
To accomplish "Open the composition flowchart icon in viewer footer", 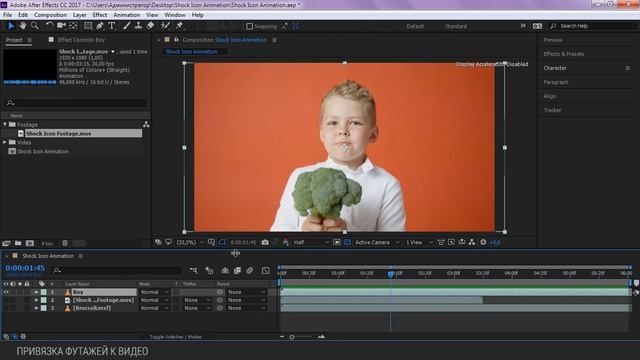I will tap(472, 242).
